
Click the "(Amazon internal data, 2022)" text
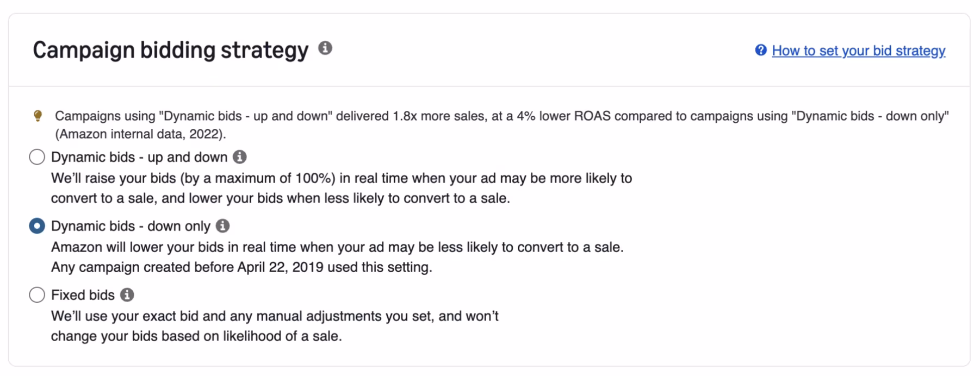[140, 134]
